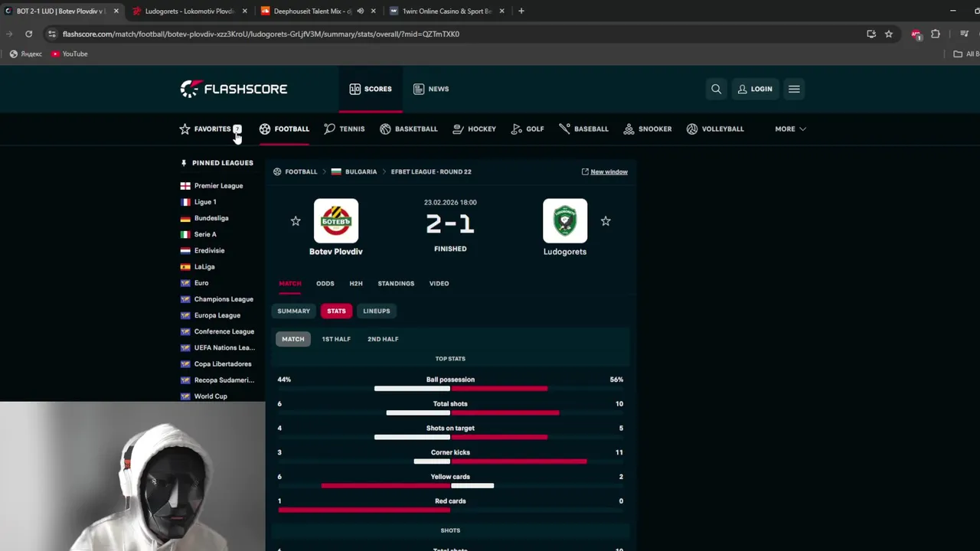Open Bundesliga in pinned leagues
Image resolution: width=980 pixels, height=551 pixels.
[204, 218]
